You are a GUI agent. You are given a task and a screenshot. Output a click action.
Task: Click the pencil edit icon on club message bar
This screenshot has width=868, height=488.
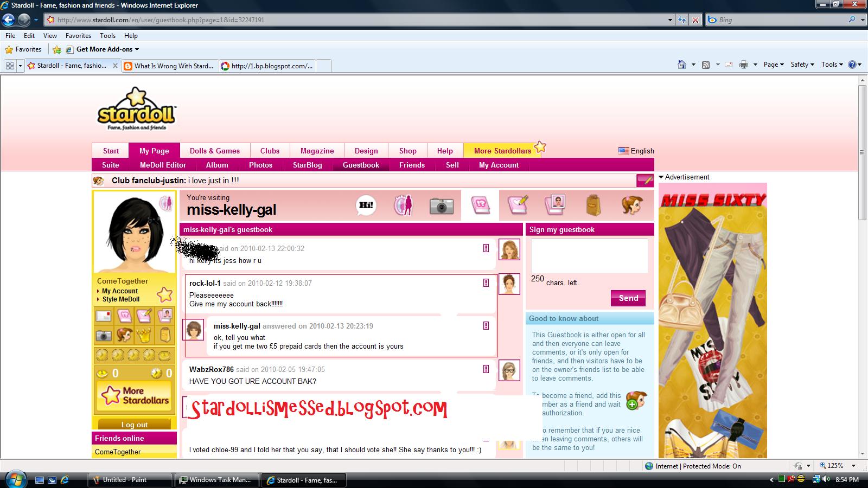(645, 181)
